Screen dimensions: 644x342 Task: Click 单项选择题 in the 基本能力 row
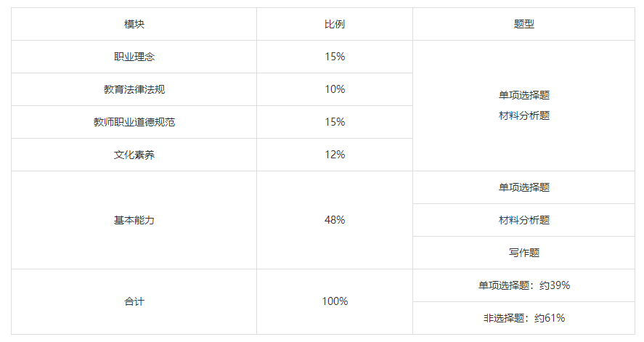(523, 187)
